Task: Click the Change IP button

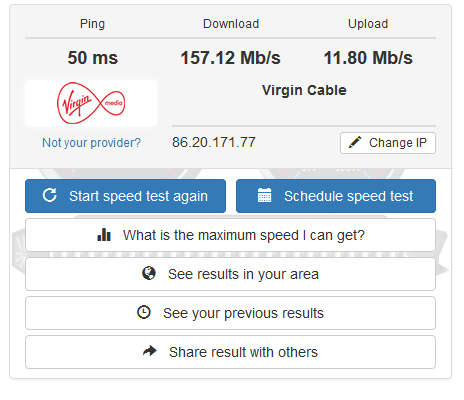Action: pos(388,143)
